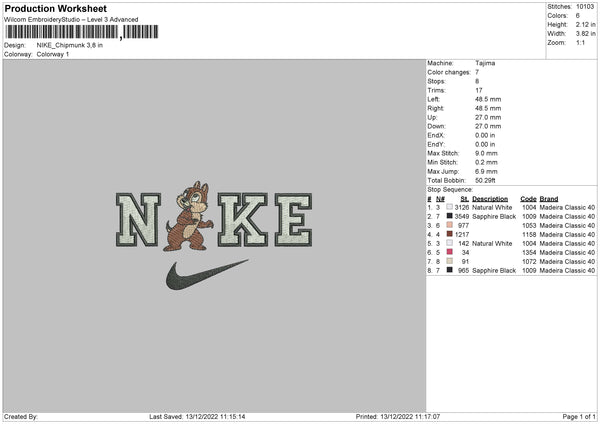The height and width of the screenshot is (424, 600).
Task: Select the Trims value 17
Action: click(479, 90)
